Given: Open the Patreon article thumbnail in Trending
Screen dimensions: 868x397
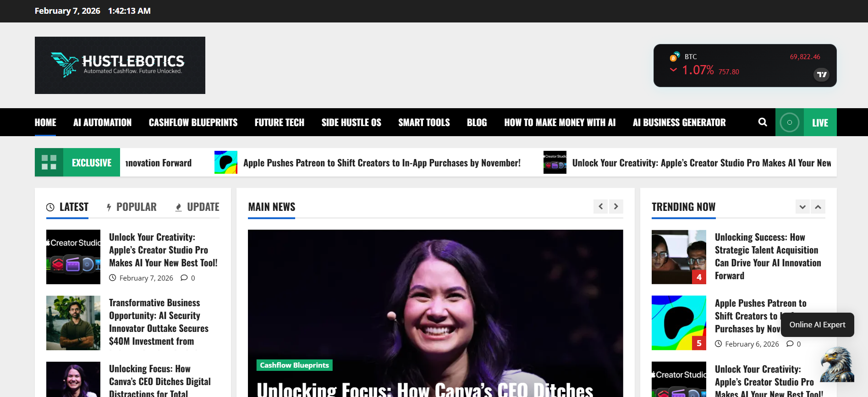Looking at the screenshot, I should [679, 323].
